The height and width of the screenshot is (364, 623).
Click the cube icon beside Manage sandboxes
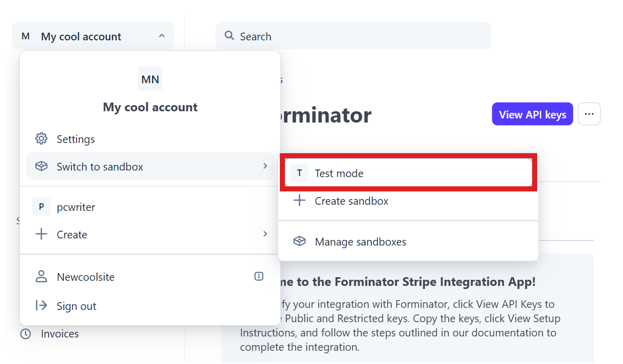point(299,241)
